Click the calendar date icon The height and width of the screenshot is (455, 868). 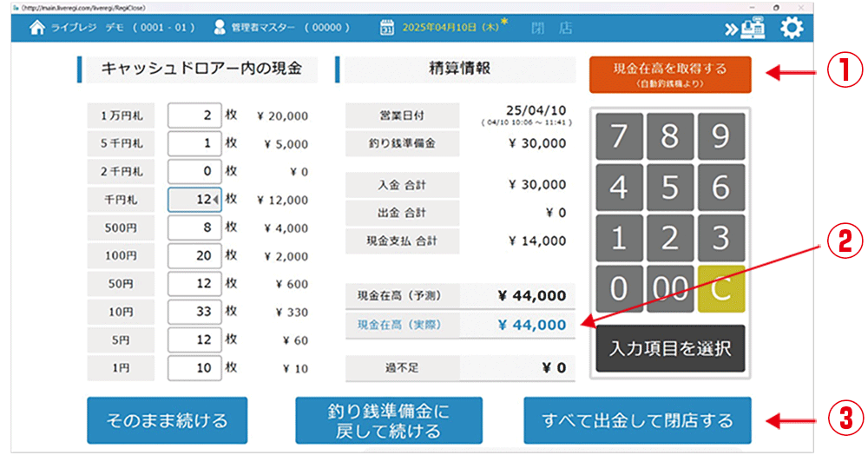(388, 28)
